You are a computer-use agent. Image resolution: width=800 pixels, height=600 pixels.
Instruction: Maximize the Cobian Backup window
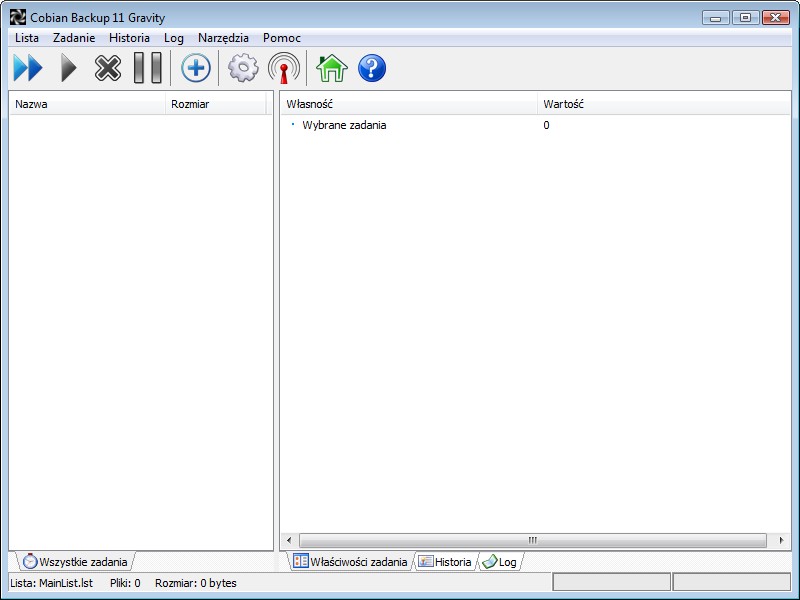[745, 18]
